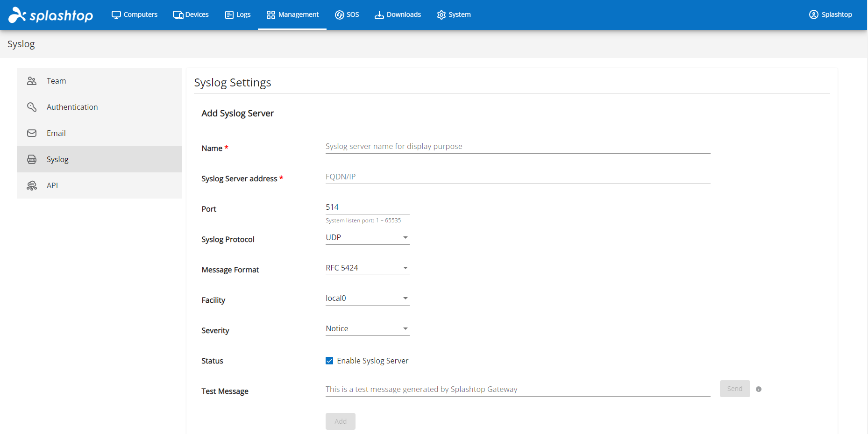Click the info icon next to Send
The width and height of the screenshot is (868, 434).
pos(759,389)
